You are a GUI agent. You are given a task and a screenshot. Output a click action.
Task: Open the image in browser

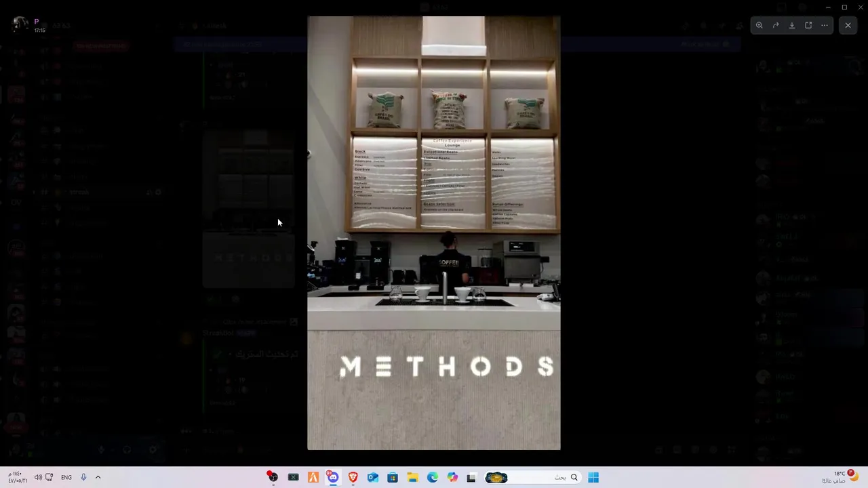[x=808, y=26]
